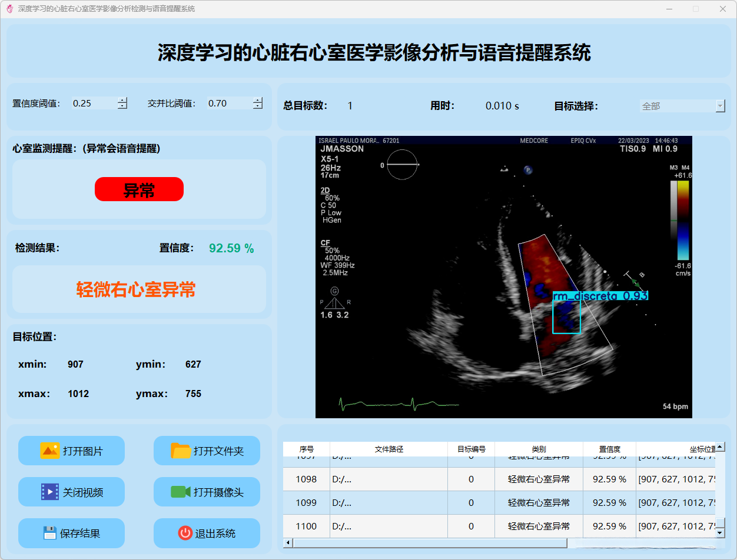Click the 文件路径 column header
Viewport: 737px width, 560px height.
(389, 449)
